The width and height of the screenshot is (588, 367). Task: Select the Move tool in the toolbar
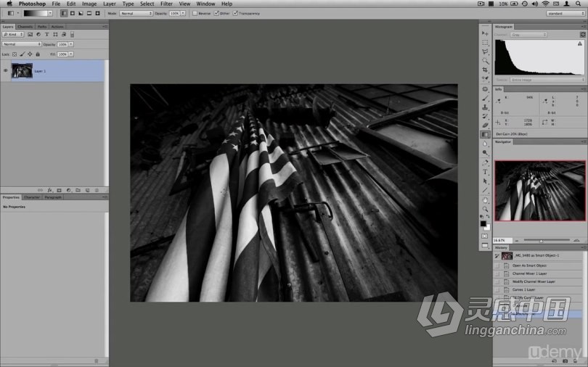(x=485, y=33)
